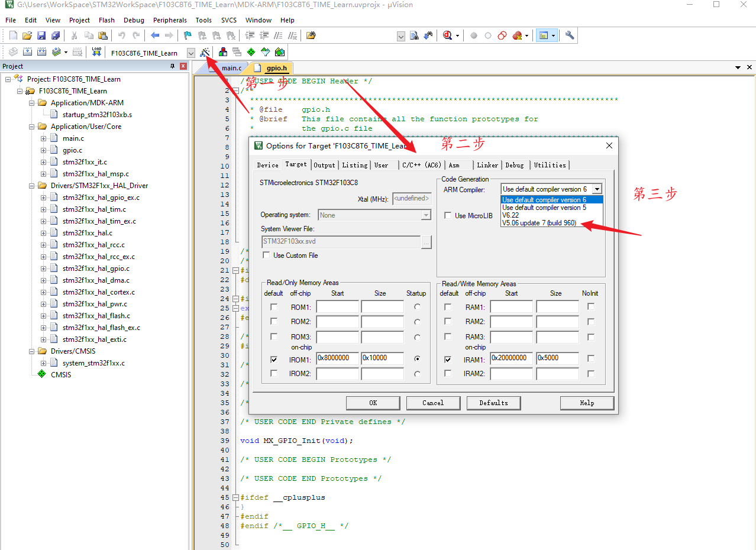Browse for System Viewer File button
This screenshot has width=756, height=550.
coord(427,241)
